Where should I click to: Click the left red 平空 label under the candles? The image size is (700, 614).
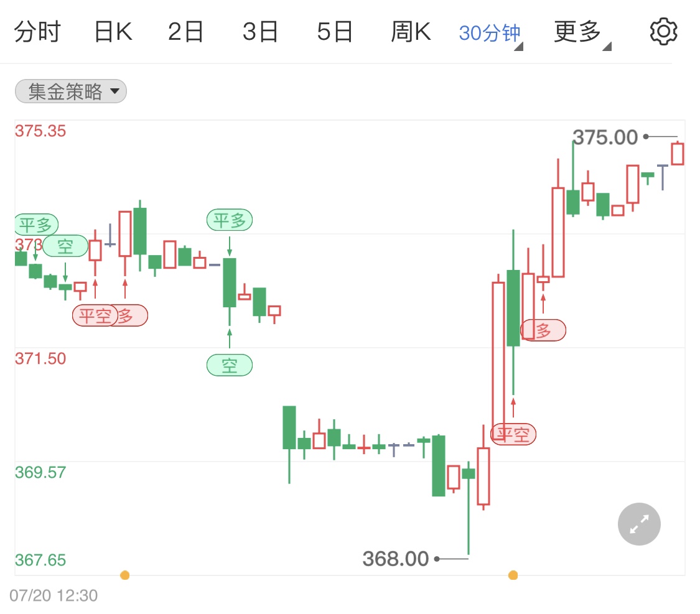(x=93, y=315)
